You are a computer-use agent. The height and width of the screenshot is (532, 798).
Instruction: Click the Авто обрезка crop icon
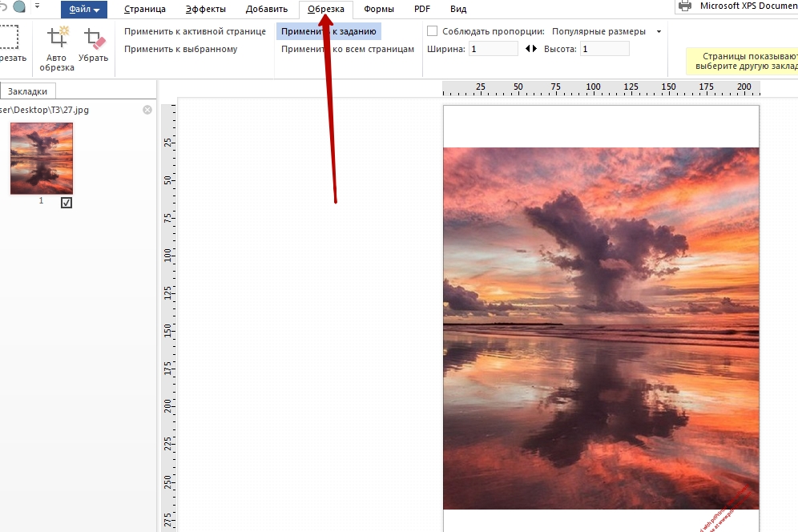click(57, 38)
